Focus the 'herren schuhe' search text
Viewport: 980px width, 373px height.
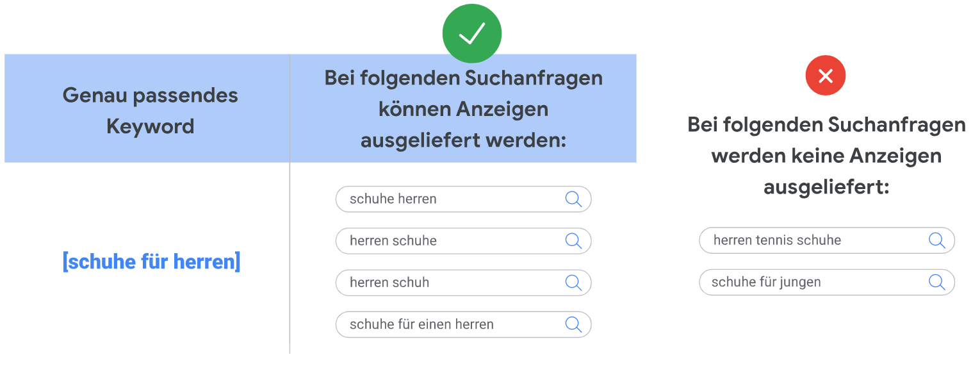tap(393, 241)
